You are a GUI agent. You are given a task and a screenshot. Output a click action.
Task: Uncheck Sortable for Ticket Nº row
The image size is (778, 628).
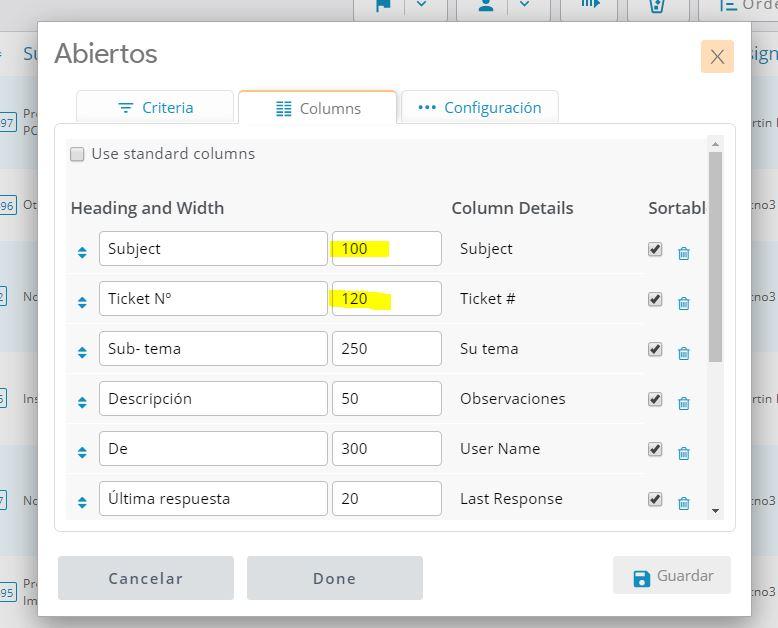(x=655, y=299)
